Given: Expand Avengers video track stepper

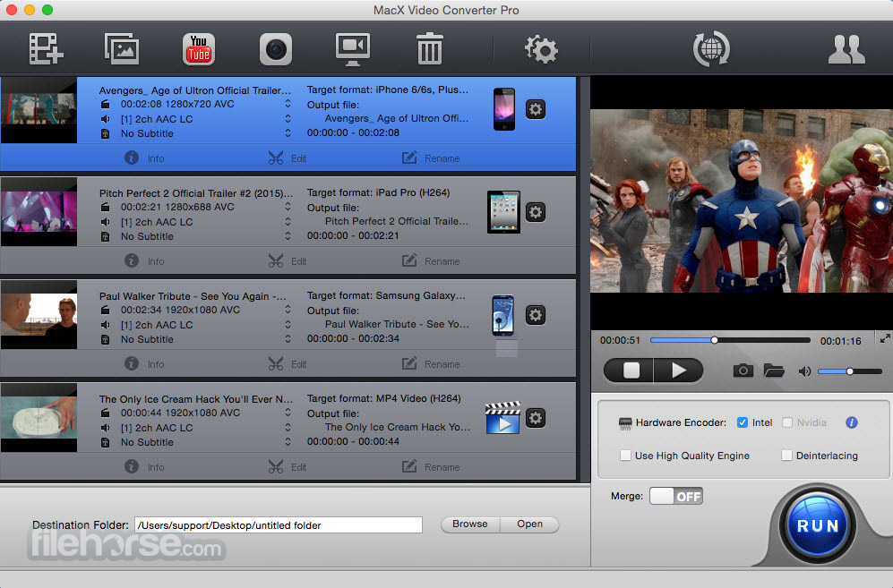Looking at the screenshot, I should click(288, 104).
